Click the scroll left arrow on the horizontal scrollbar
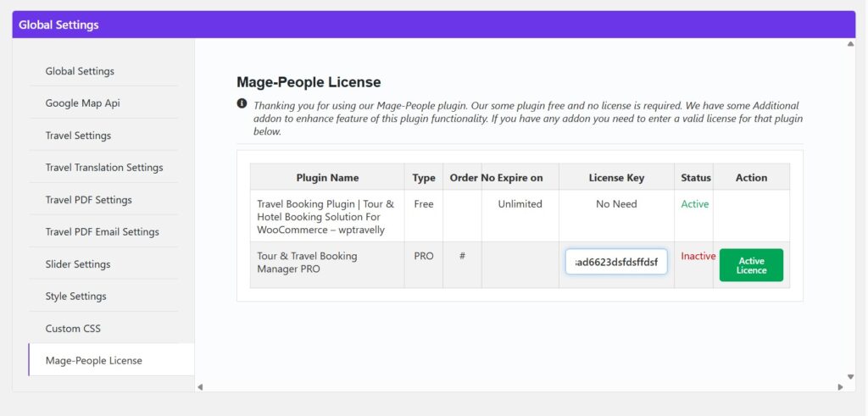 (x=200, y=386)
